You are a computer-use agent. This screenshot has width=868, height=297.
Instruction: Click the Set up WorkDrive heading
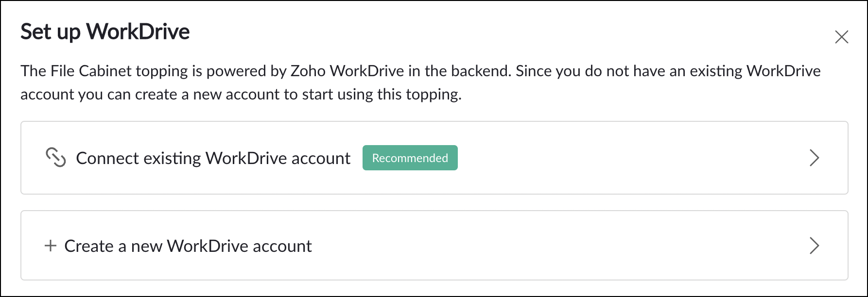pos(105,32)
